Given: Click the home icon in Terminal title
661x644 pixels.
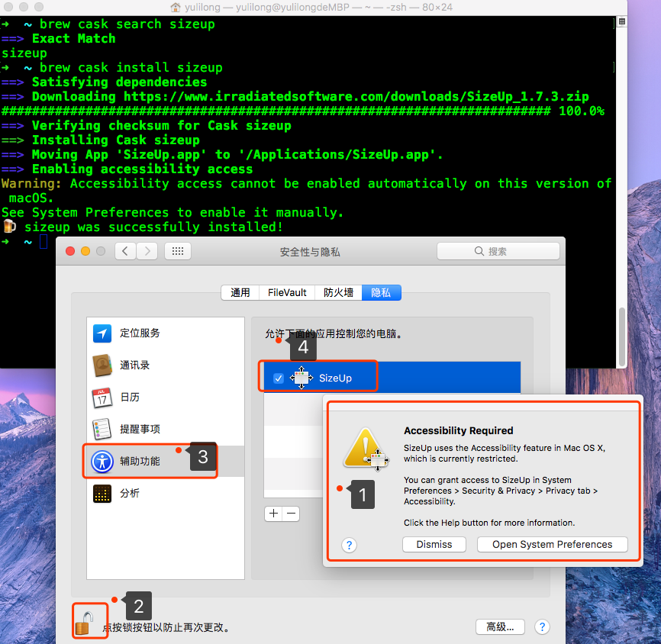Looking at the screenshot, I should coord(176,7).
